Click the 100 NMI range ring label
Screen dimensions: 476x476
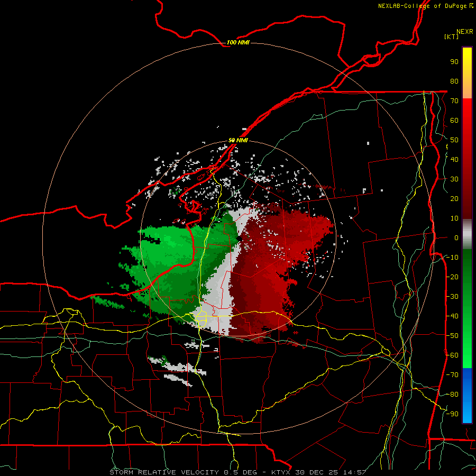point(238,42)
